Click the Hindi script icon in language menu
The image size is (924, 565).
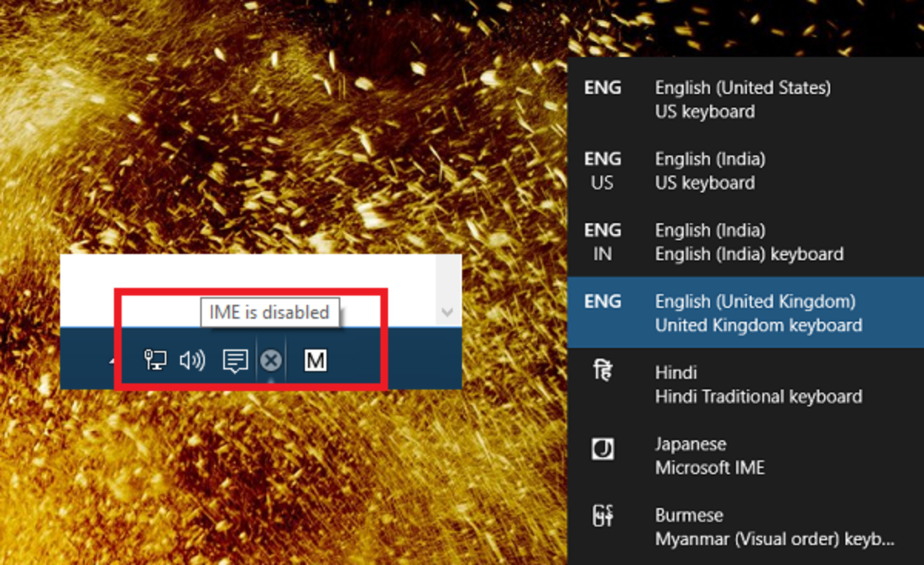click(604, 372)
